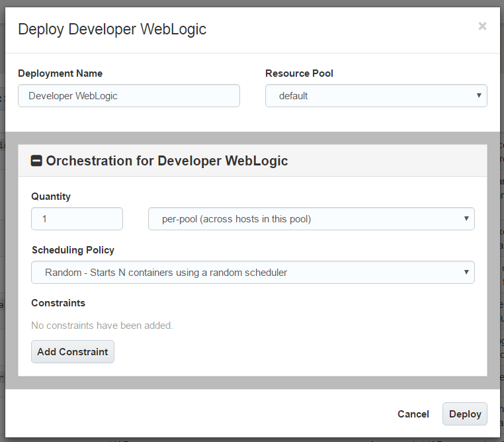
Task: Click the Quantity label
Action: tap(51, 197)
